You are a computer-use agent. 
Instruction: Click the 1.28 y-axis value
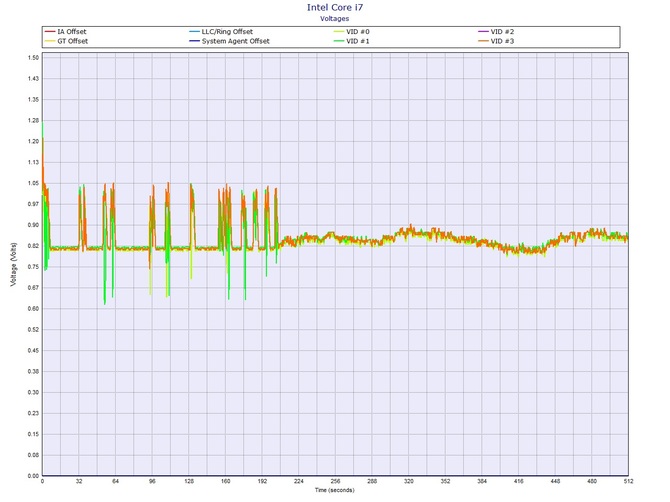click(x=33, y=120)
